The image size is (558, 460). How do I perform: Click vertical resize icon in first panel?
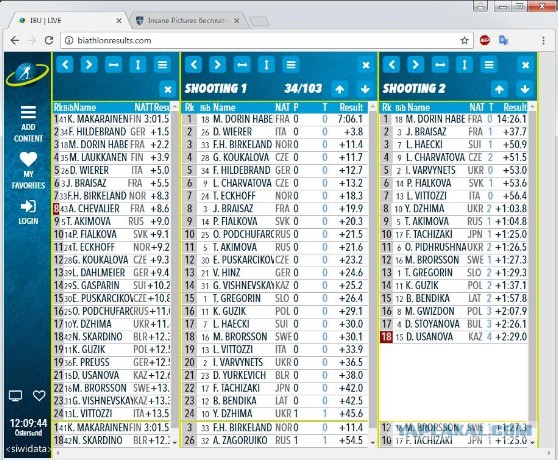click(x=138, y=65)
